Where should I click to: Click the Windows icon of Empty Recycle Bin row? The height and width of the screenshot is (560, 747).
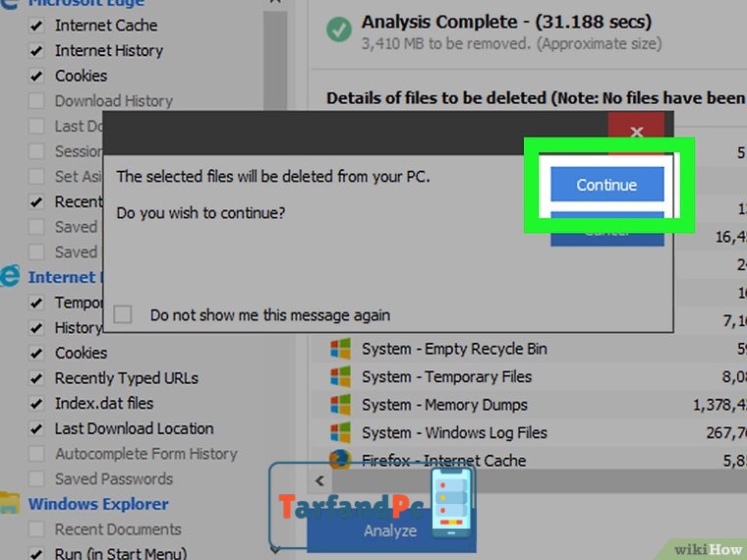tap(341, 349)
